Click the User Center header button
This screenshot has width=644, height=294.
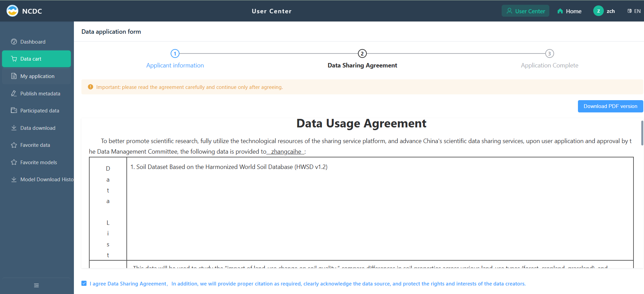525,11
